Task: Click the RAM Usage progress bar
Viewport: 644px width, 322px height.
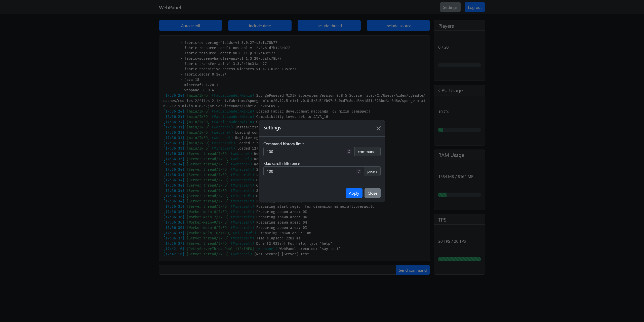Action: (x=459, y=194)
